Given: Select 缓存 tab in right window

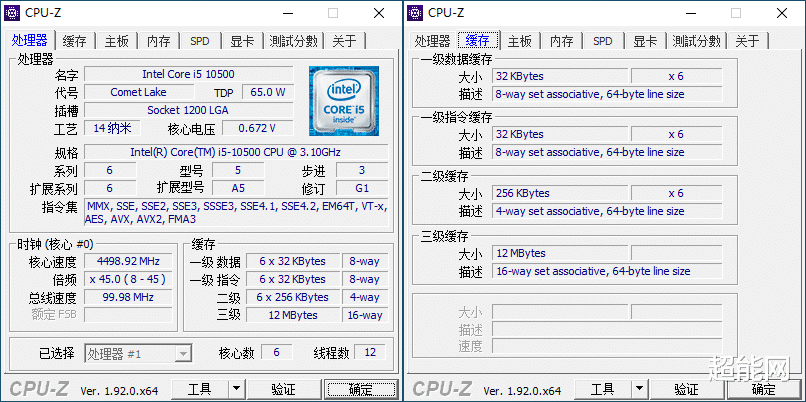Looking at the screenshot, I should 478,40.
